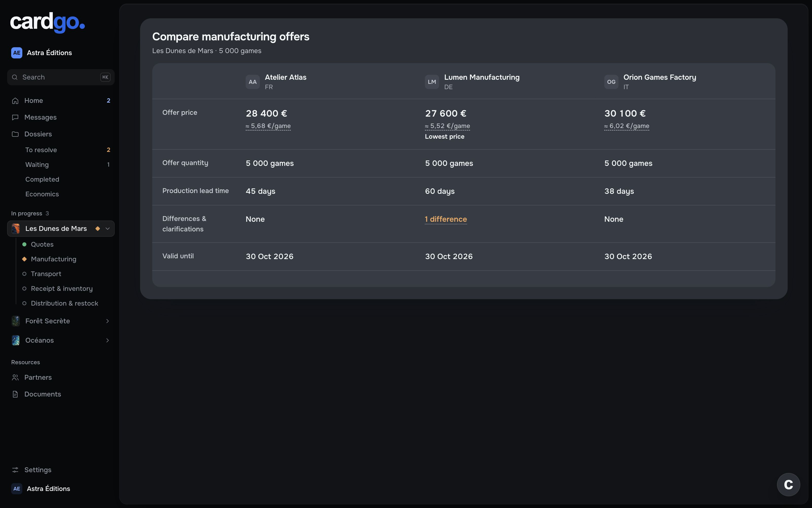Open Messages in the sidebar

pyautogui.click(x=61, y=117)
